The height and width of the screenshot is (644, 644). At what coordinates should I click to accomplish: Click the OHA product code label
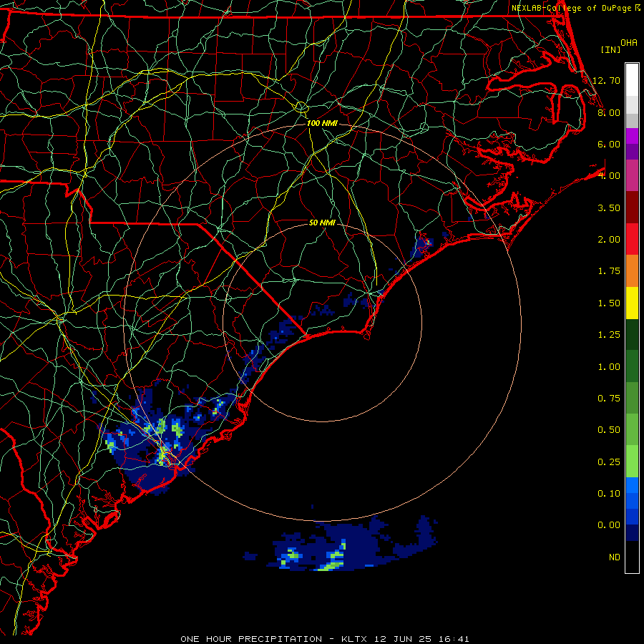tap(629, 43)
